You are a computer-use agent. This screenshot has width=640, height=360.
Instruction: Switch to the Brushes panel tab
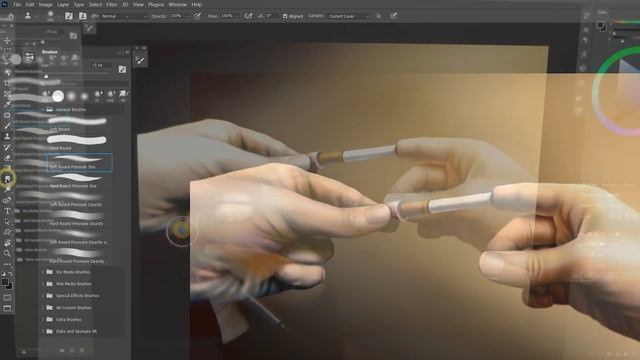tap(50, 52)
